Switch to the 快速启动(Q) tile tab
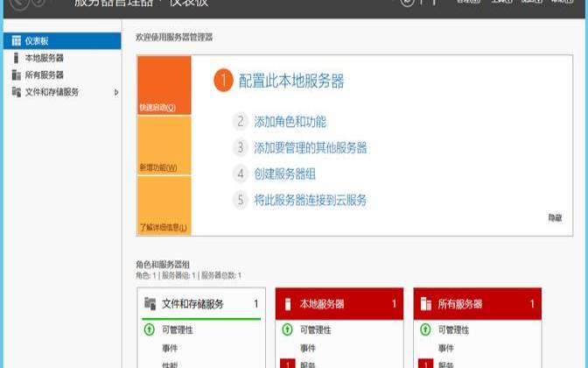The height and width of the screenshot is (368, 588). [164, 85]
